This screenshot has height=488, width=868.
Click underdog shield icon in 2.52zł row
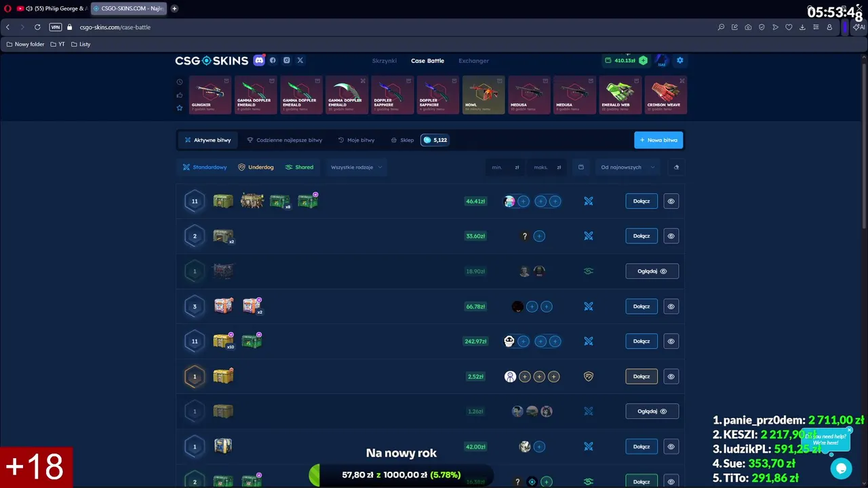point(588,377)
